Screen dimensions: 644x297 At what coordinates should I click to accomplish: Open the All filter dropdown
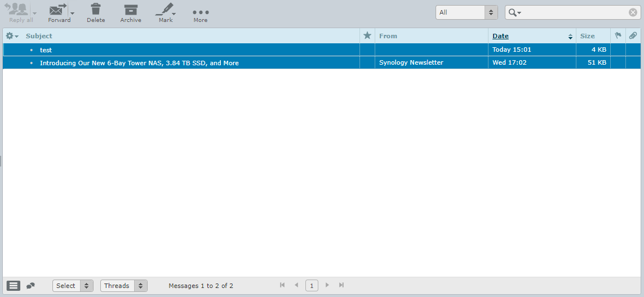click(467, 12)
